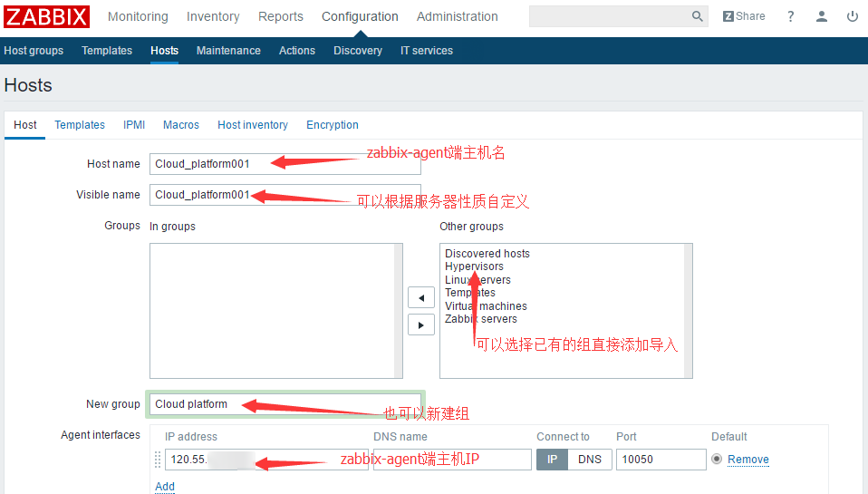Select the Default interface radio button
The height and width of the screenshot is (494, 868).
717,460
